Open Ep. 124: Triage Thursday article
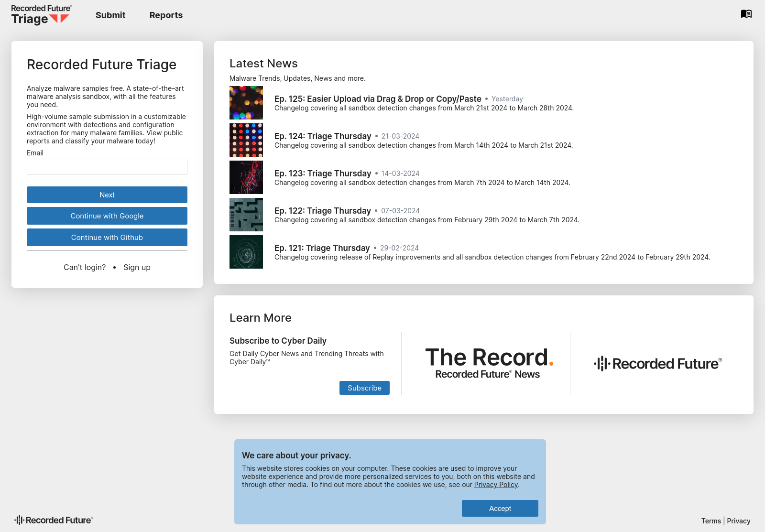This screenshot has height=532, width=765. tap(323, 136)
